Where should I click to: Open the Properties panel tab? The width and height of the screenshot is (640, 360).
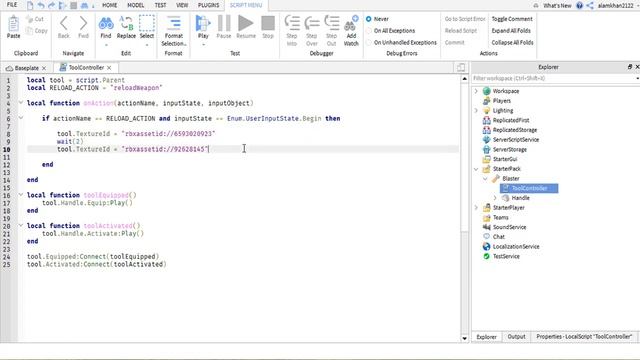[x=584, y=337]
